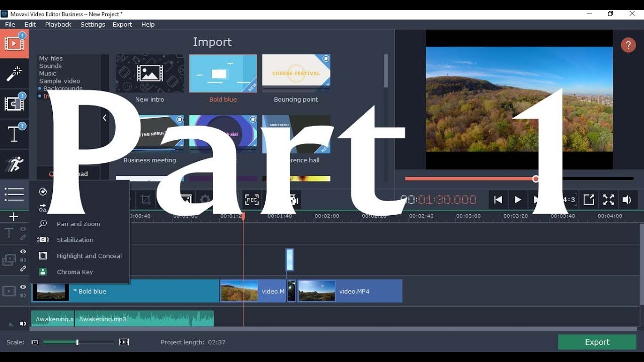Screen dimensions: 644x362
Task: Mute the Awakening audio track
Action: (23, 324)
